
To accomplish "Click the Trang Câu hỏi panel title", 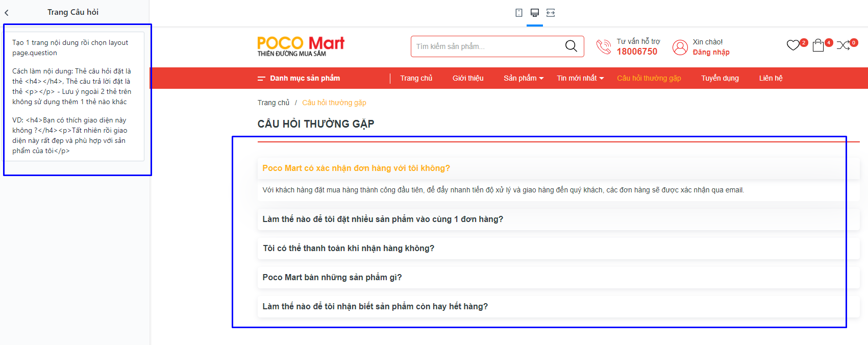I will [x=73, y=12].
